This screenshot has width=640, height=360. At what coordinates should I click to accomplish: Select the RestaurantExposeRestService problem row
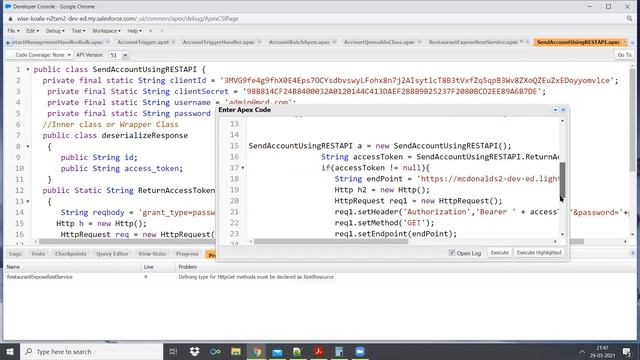click(x=320, y=277)
